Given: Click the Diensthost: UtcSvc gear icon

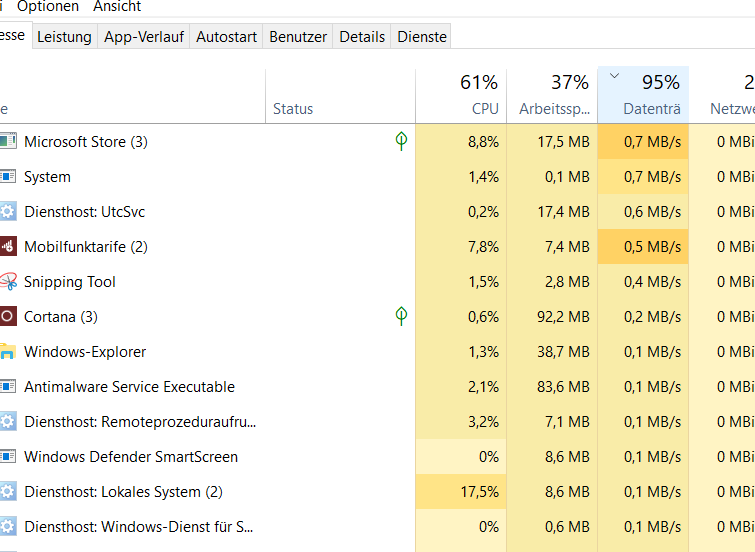Looking at the screenshot, I should coord(8,211).
